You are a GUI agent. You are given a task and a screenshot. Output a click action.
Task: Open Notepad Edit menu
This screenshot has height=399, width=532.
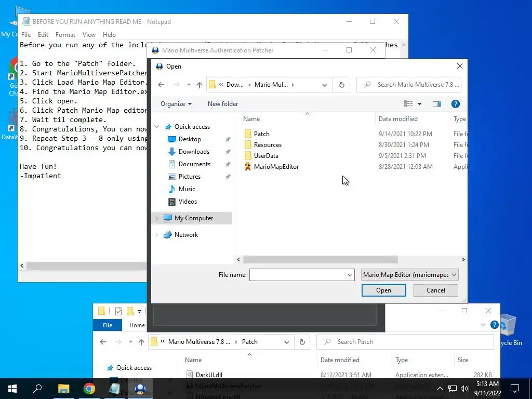(43, 35)
